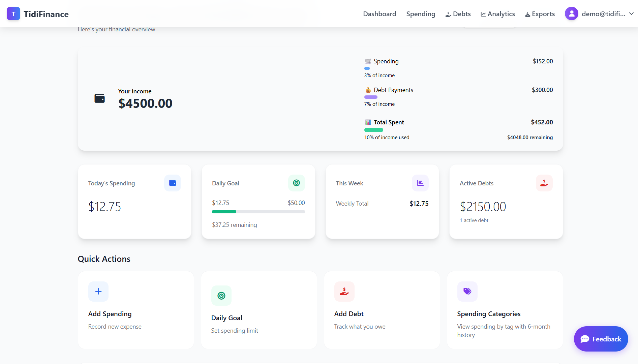Click the $152.00 spending amount

pos(543,61)
